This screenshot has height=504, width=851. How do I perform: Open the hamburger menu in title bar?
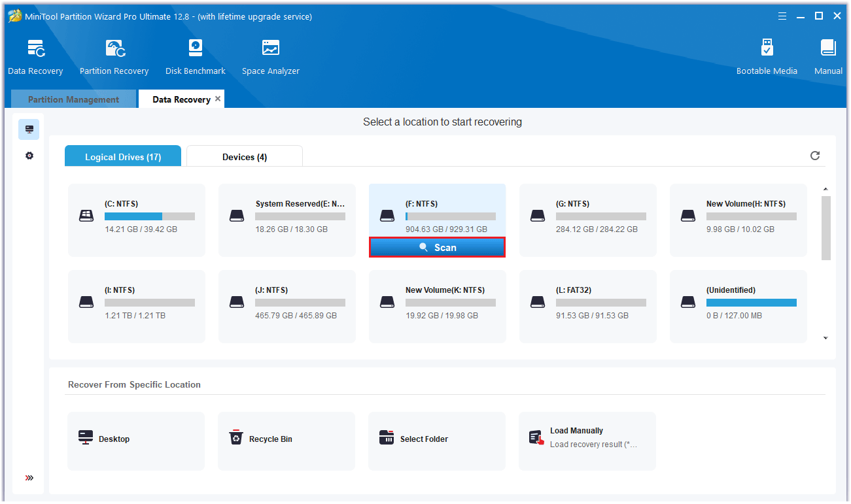point(782,16)
